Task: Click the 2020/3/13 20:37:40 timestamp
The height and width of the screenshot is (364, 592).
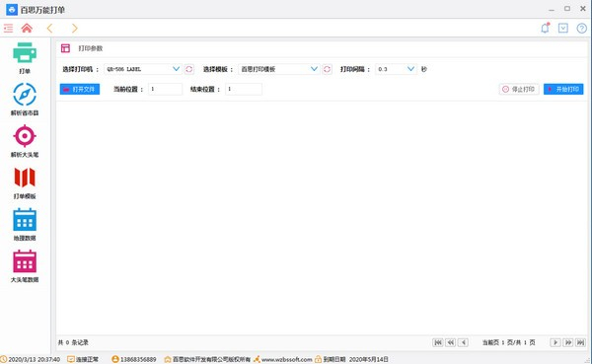Action: point(34,359)
